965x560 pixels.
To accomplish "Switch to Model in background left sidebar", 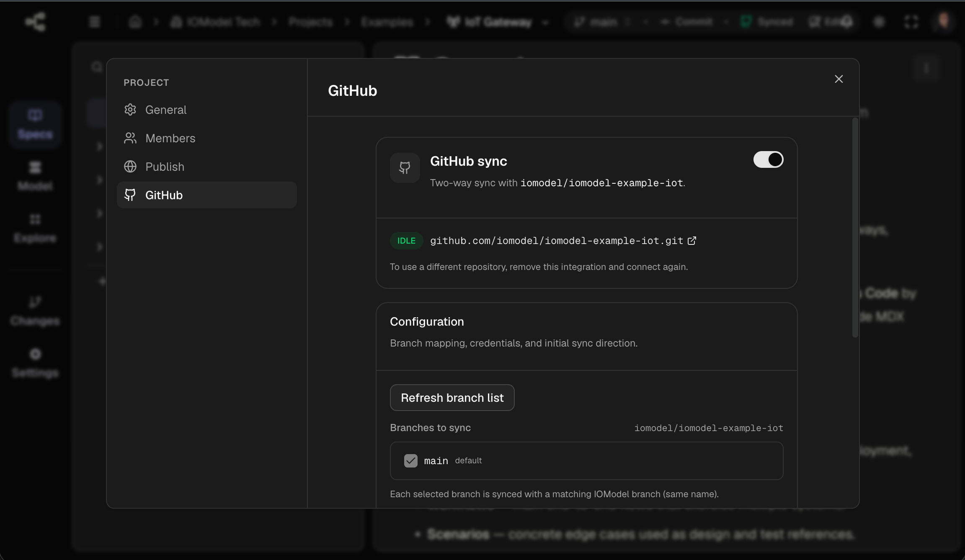I will (x=35, y=176).
